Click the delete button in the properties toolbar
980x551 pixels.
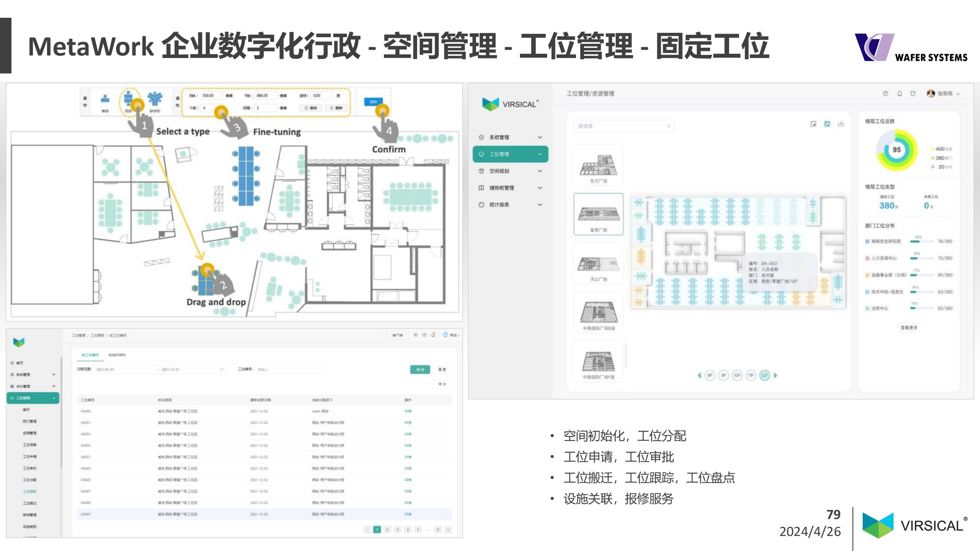coord(336,108)
